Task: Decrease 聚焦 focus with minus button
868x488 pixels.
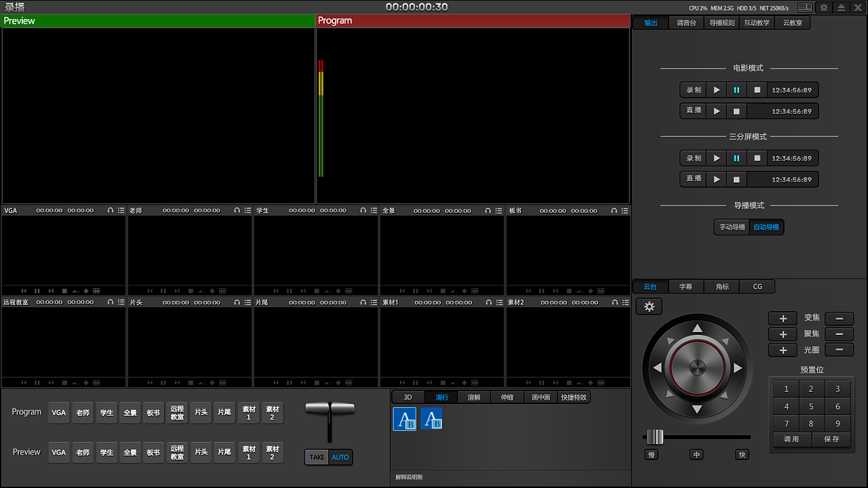Action: [840, 334]
